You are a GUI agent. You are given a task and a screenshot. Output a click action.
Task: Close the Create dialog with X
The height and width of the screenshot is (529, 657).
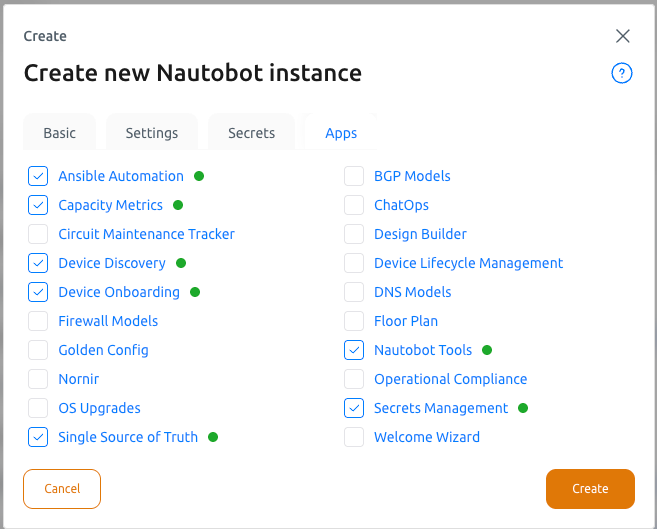[x=623, y=36]
